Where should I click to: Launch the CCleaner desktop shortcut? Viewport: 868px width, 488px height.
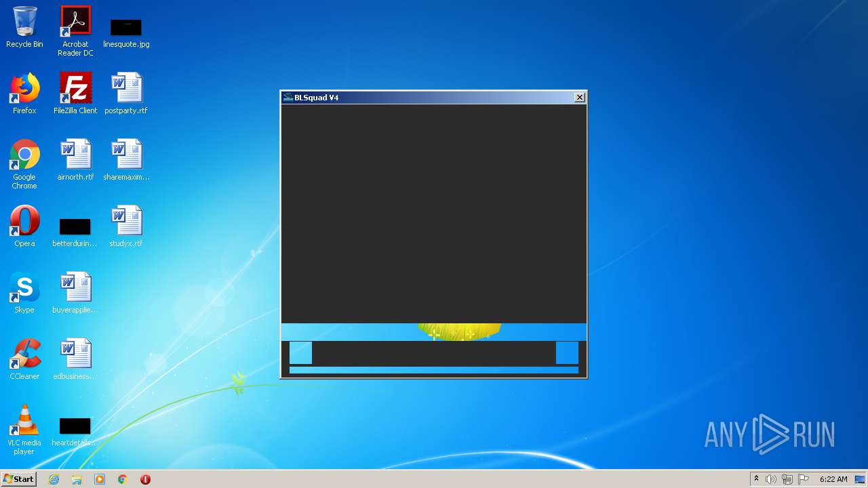pos(24,359)
